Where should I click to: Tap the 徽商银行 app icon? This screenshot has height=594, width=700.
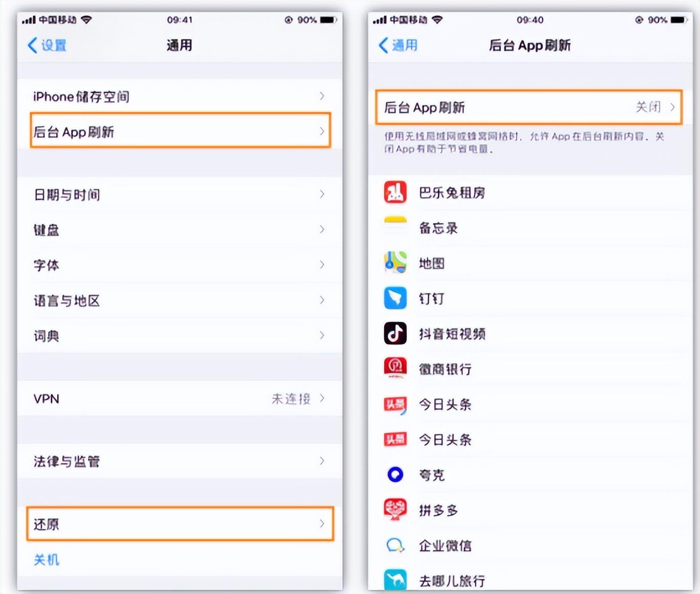tap(395, 368)
